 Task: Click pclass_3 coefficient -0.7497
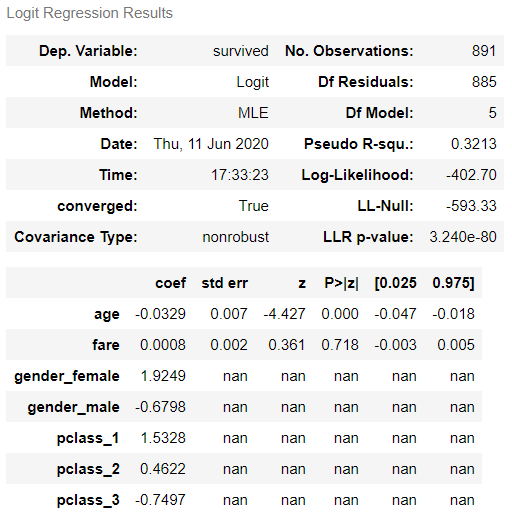click(160, 500)
